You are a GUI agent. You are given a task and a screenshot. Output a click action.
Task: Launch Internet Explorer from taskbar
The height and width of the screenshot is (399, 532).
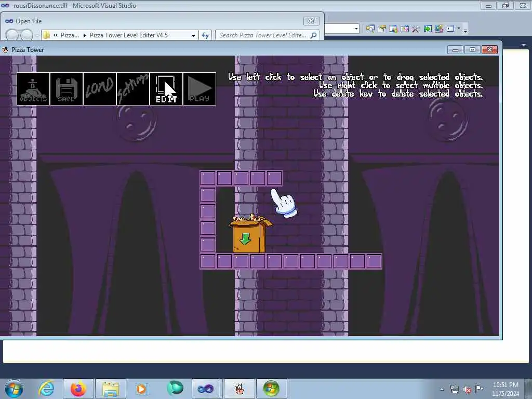(46, 389)
